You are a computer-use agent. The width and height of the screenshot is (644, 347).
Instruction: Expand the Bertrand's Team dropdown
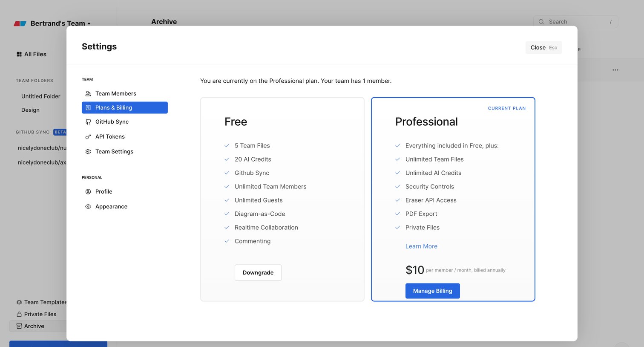tap(60, 23)
